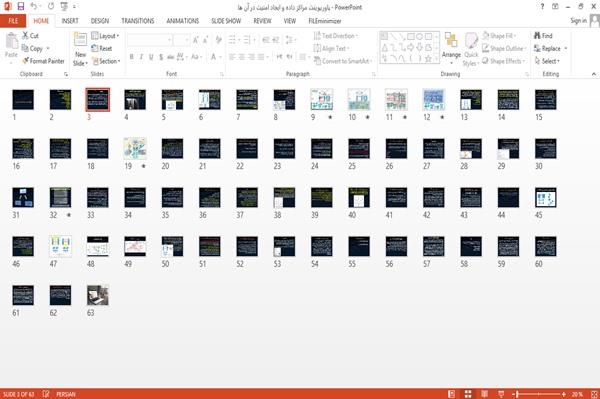The height and width of the screenshot is (399, 600).
Task: Open the font name combo box
Action: point(149,40)
